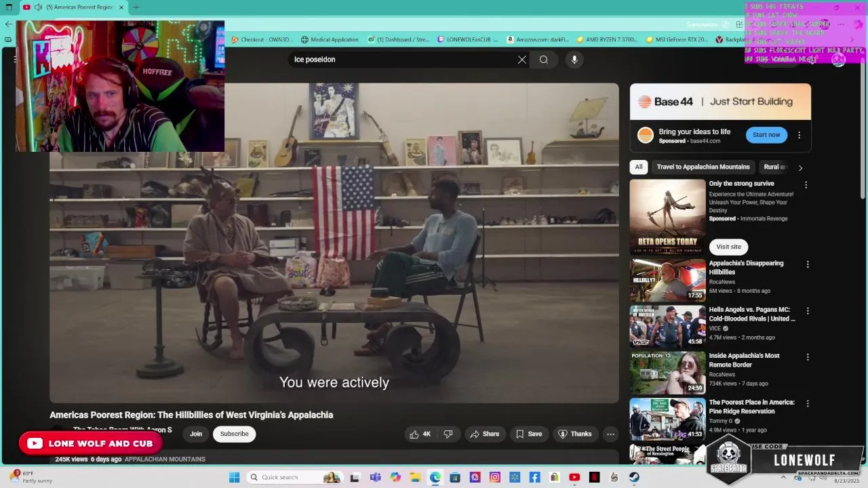
Task: Share the video
Action: (x=485, y=434)
